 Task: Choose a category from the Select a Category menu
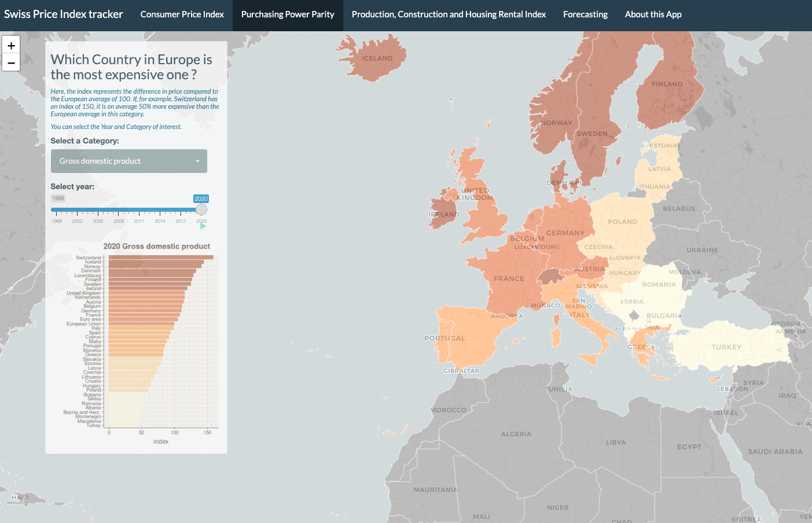(128, 161)
